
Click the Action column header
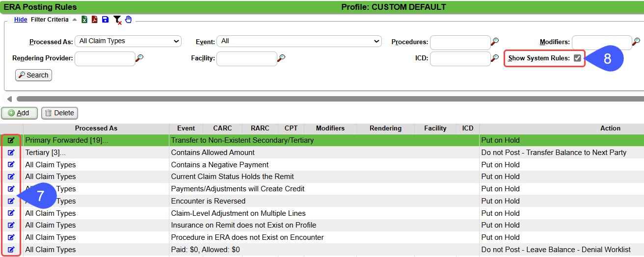pyautogui.click(x=610, y=128)
